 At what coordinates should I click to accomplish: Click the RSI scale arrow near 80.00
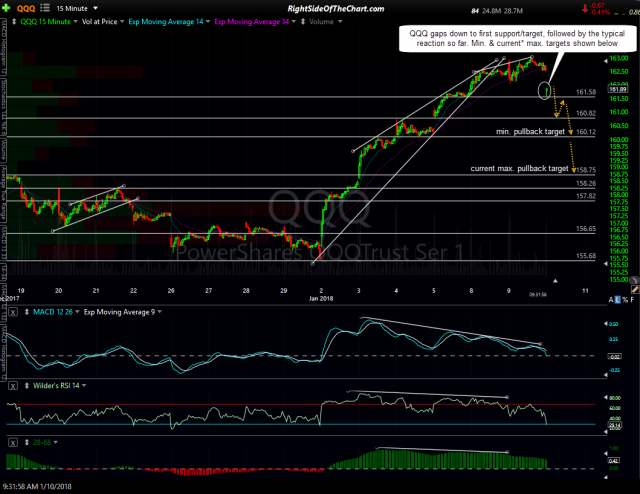[x=605, y=397]
